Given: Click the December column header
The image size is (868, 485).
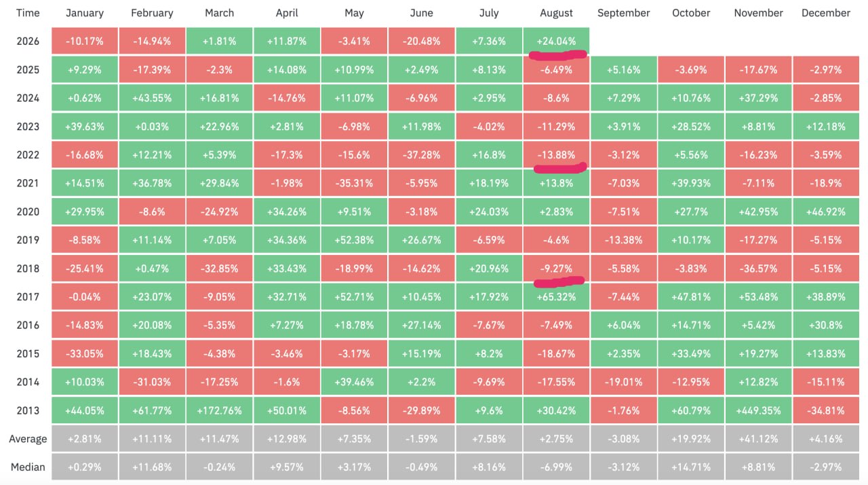Looking at the screenshot, I should pyautogui.click(x=825, y=13).
